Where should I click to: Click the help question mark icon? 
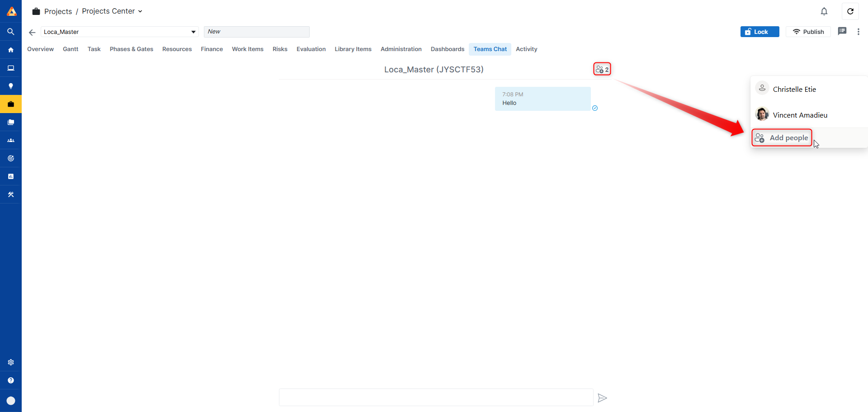[x=11, y=380]
